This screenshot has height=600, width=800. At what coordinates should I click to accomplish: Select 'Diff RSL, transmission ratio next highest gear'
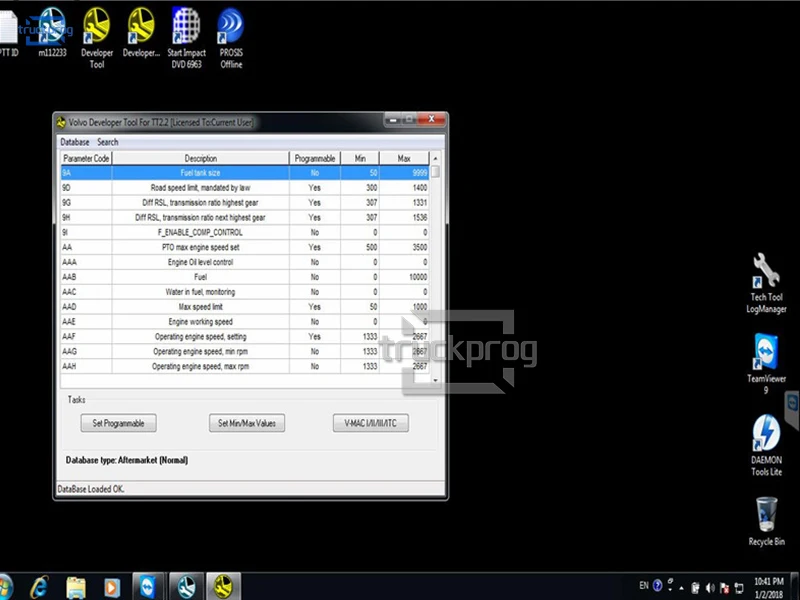[245, 217]
